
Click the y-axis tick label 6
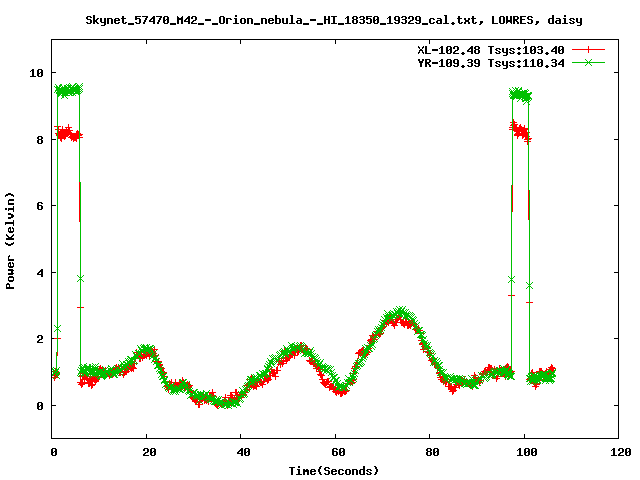click(40, 206)
